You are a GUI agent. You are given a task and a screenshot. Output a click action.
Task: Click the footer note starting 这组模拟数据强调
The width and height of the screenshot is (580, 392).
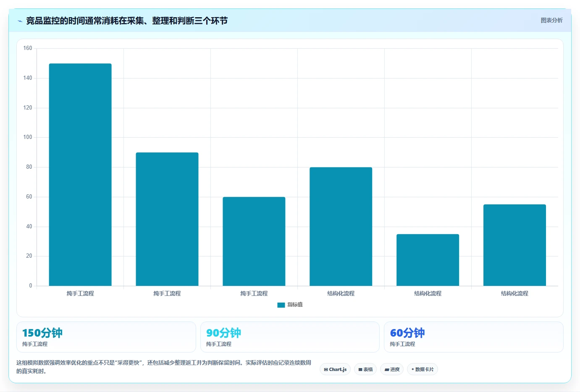pos(164,367)
